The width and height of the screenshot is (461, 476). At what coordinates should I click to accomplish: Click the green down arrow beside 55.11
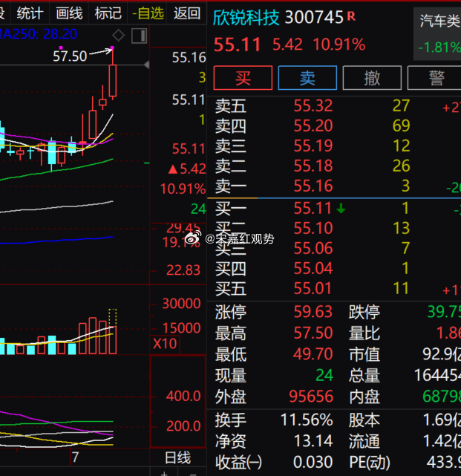[341, 208]
